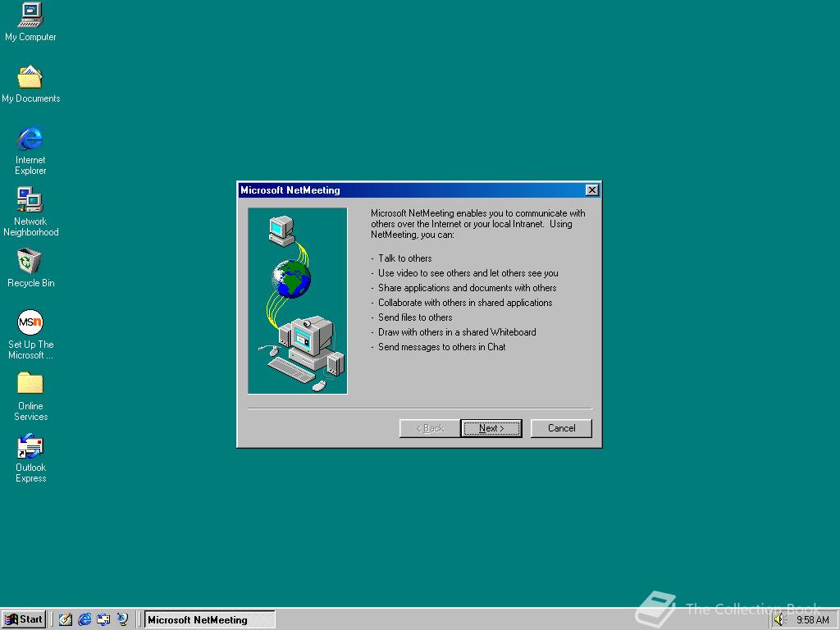
Task: Click 'Send messages to others in Chat'
Action: (x=441, y=347)
